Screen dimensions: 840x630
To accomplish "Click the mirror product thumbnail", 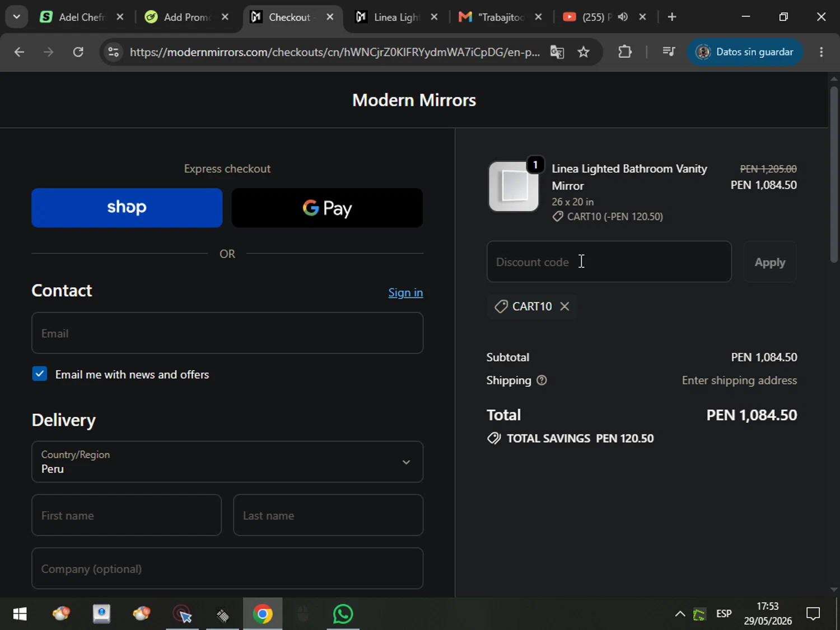I will tap(514, 186).
